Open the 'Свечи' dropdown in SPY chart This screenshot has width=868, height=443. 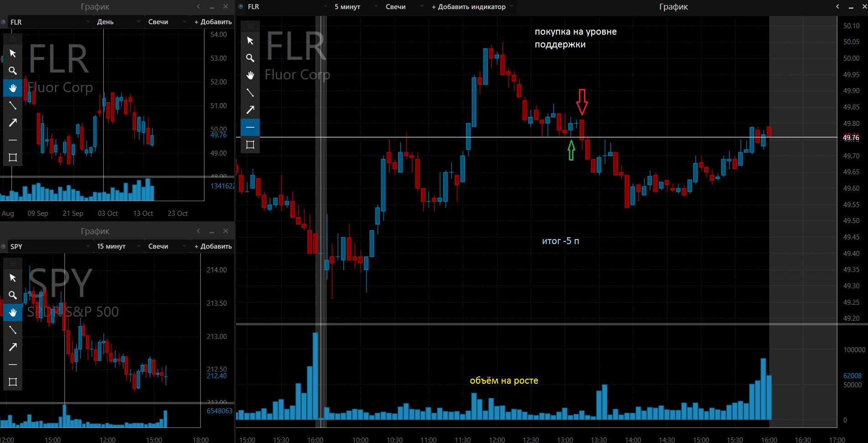[167, 246]
